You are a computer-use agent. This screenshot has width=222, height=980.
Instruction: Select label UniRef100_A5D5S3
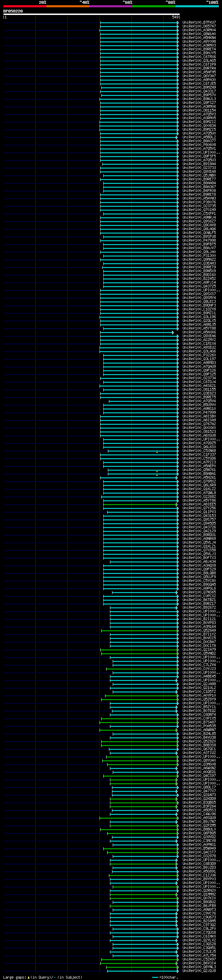point(199,810)
